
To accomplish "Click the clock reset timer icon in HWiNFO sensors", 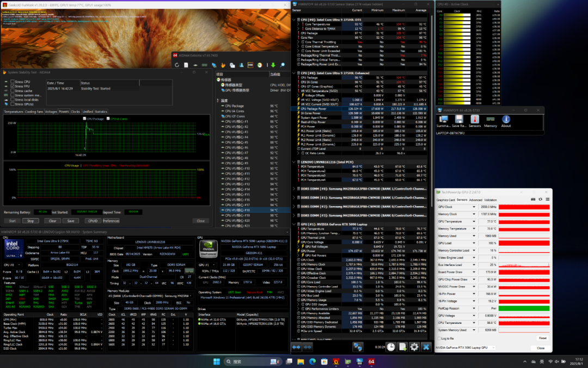I will [x=391, y=347].
